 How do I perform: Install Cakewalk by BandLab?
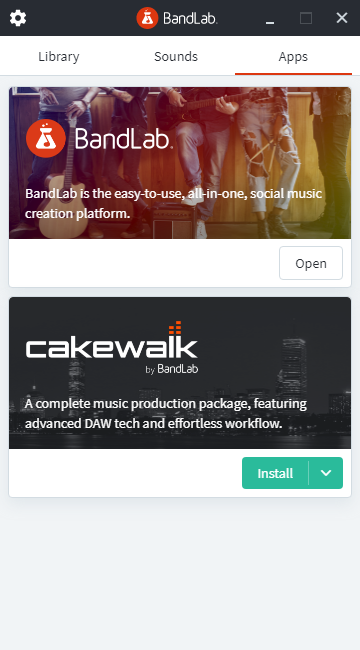click(x=275, y=473)
